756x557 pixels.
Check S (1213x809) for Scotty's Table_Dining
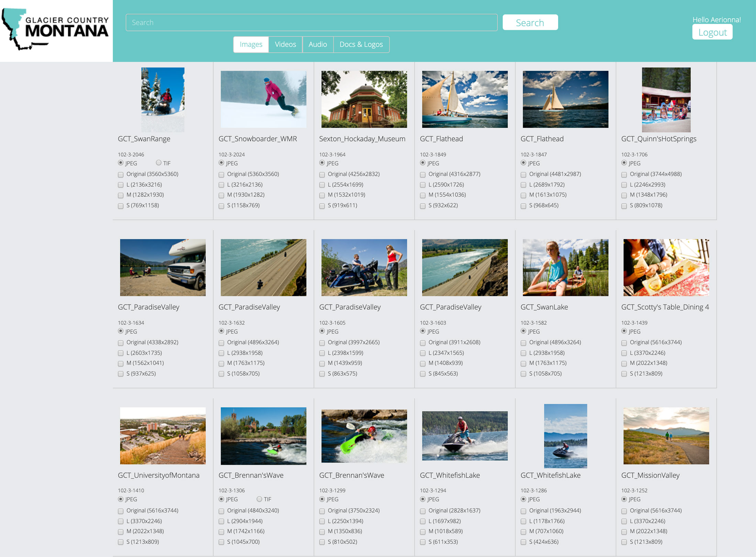[x=624, y=374]
